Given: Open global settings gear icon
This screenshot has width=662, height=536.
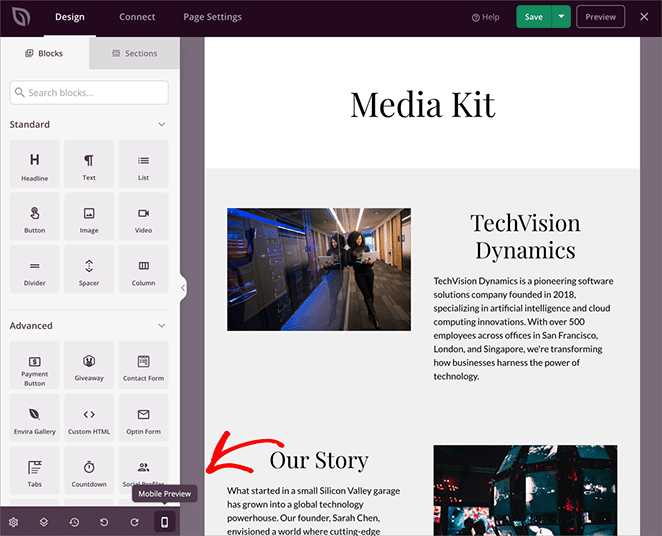Looking at the screenshot, I should click(x=14, y=522).
